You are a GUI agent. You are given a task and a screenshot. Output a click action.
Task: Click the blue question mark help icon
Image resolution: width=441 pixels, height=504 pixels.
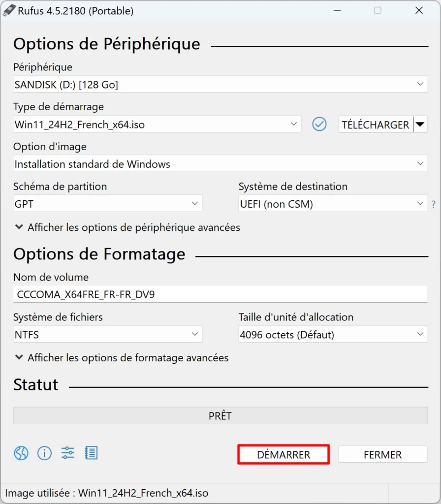coord(434,204)
